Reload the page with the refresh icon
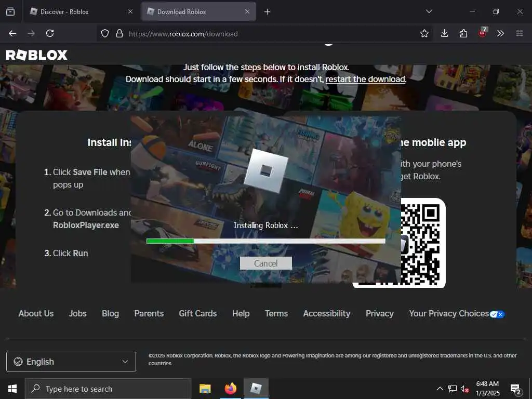The image size is (532, 399). 50,33
